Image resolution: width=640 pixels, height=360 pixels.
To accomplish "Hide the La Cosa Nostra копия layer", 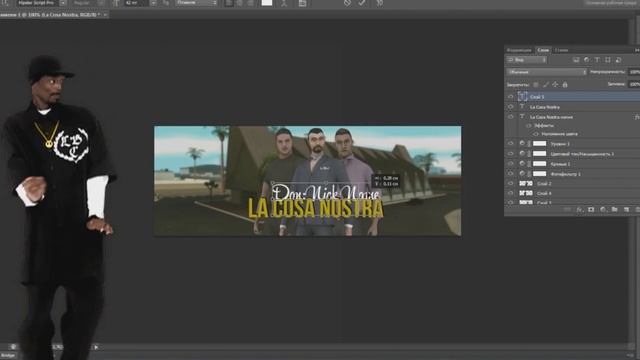I will (511, 117).
